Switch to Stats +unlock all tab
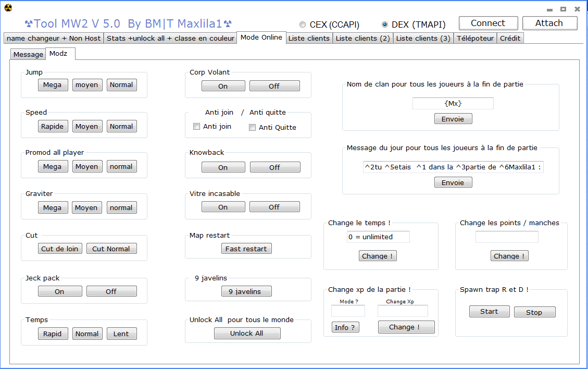Screen dimensions: 588x369 click(x=170, y=38)
